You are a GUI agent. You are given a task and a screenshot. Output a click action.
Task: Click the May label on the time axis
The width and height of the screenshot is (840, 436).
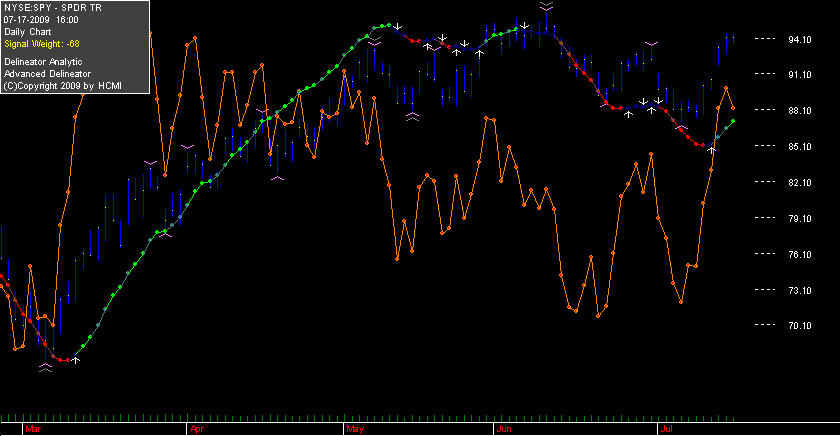click(x=355, y=429)
